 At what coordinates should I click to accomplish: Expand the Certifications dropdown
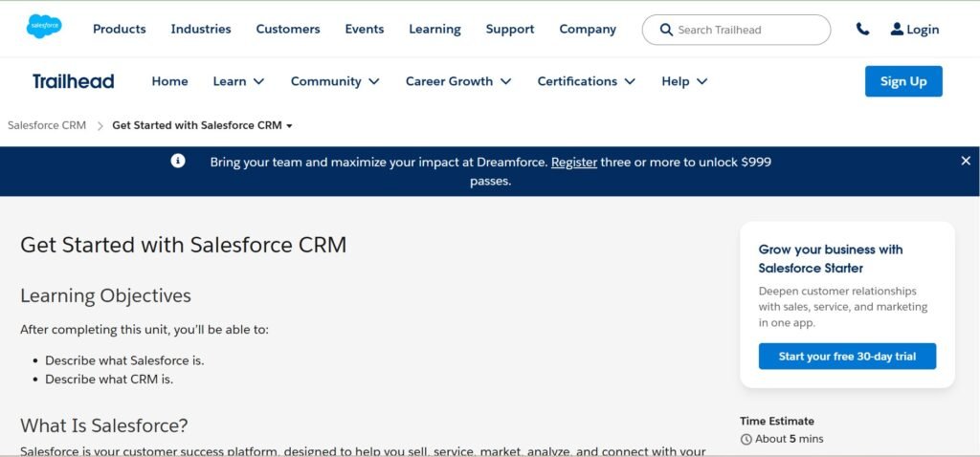click(x=587, y=81)
